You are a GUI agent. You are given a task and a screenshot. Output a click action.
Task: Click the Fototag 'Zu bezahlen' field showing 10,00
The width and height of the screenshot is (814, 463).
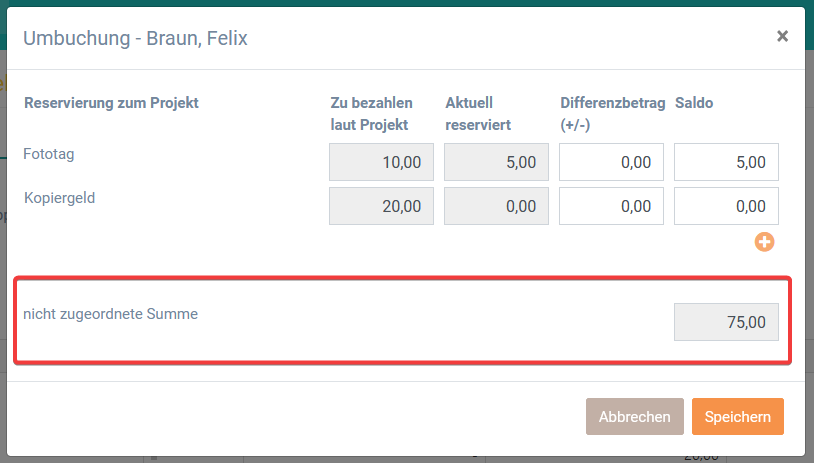381,162
